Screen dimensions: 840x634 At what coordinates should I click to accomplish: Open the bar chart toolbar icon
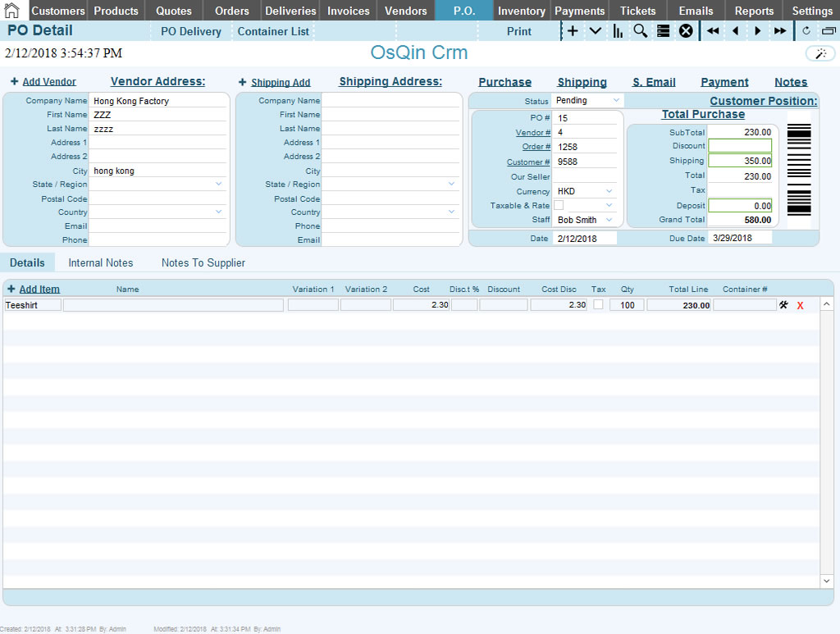(618, 31)
